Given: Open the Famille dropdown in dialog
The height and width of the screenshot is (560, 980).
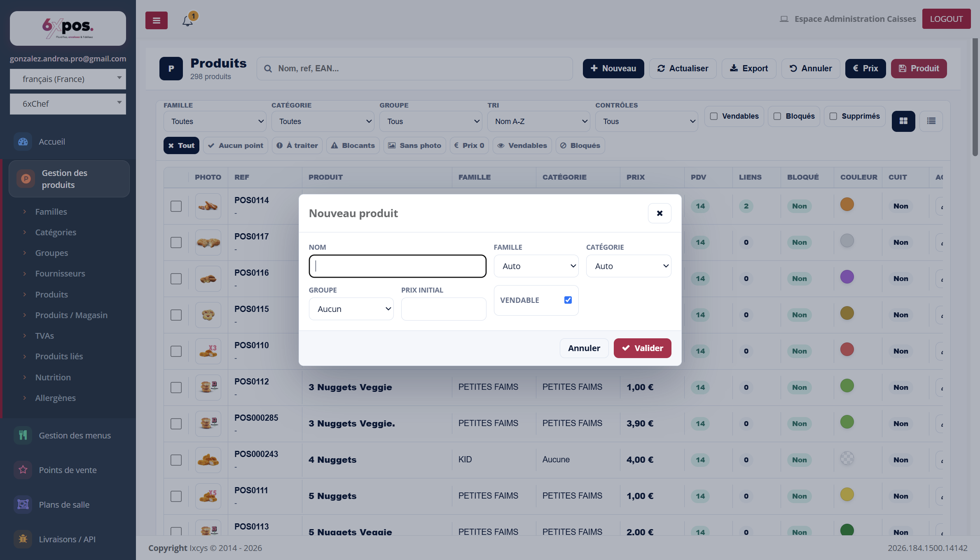Looking at the screenshot, I should 536,266.
